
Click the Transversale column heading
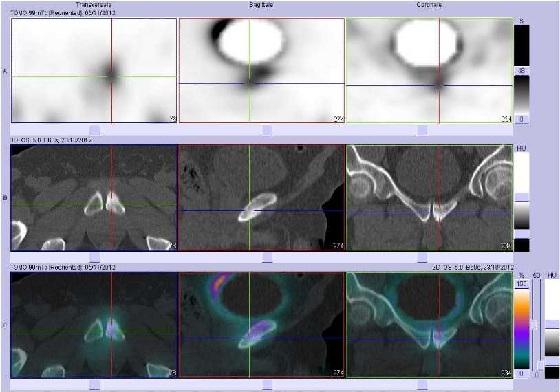coord(94,5)
